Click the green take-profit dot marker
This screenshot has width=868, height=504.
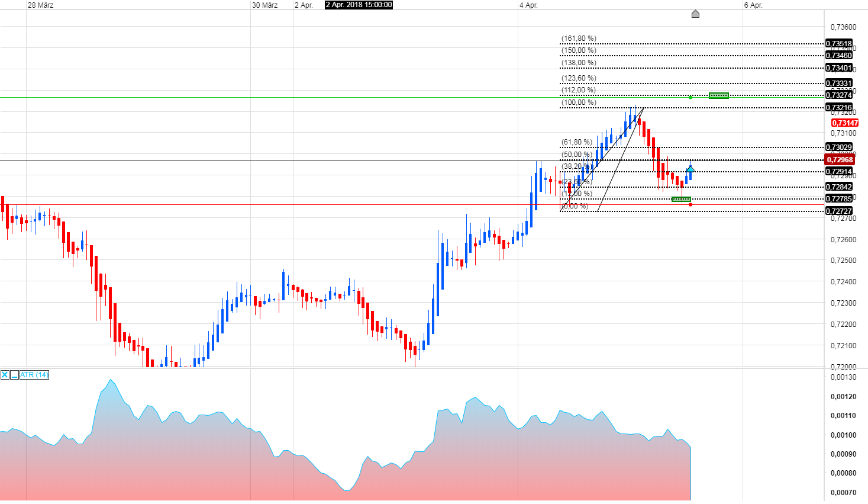(690, 97)
